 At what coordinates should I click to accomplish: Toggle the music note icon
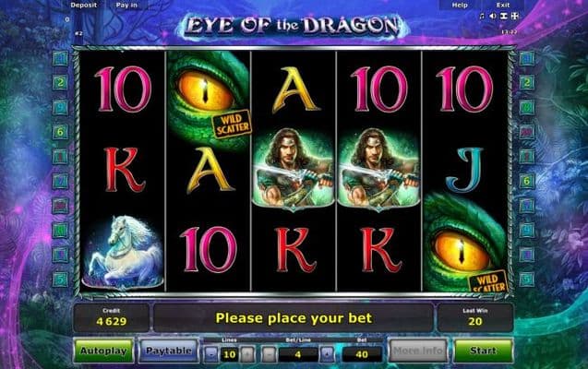482,16
